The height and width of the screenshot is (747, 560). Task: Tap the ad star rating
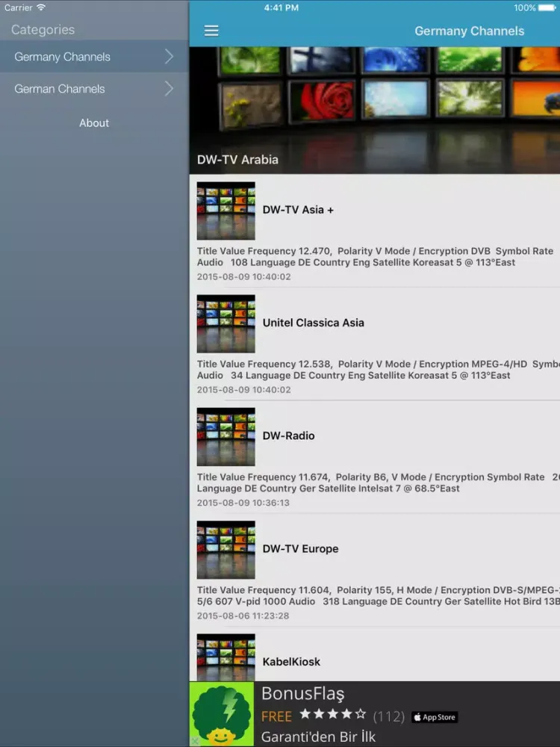(x=333, y=714)
